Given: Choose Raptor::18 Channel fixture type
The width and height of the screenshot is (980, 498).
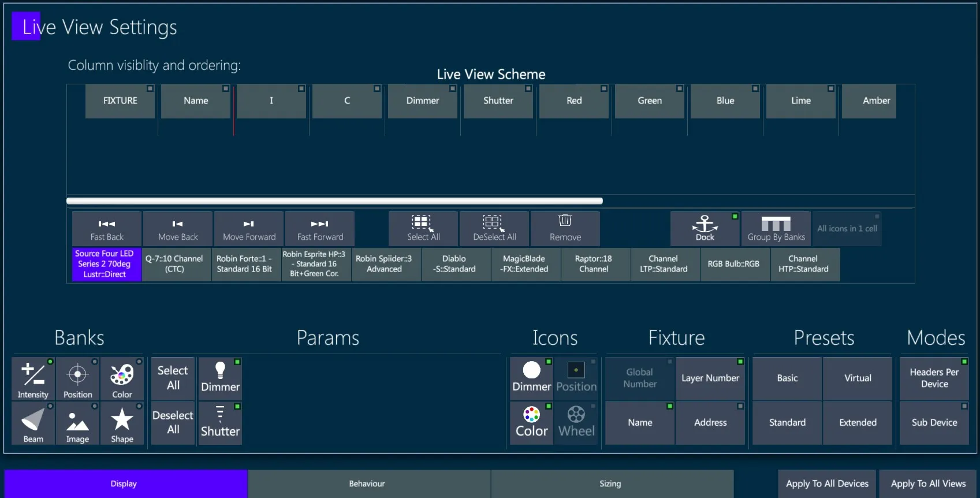Looking at the screenshot, I should pos(596,265).
